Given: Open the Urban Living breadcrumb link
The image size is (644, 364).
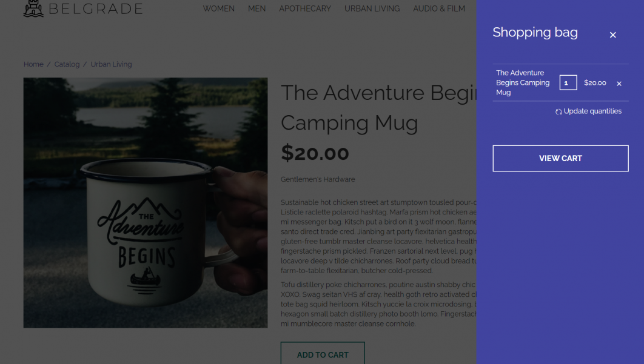Looking at the screenshot, I should click(x=111, y=64).
